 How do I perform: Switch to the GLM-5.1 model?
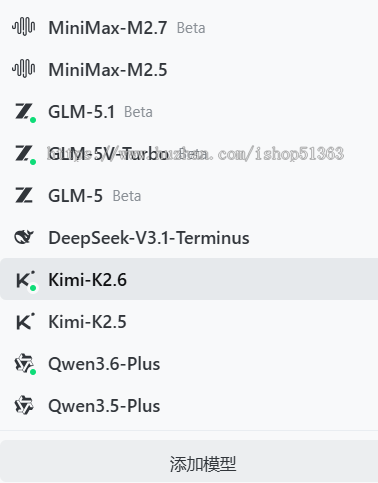(189, 111)
